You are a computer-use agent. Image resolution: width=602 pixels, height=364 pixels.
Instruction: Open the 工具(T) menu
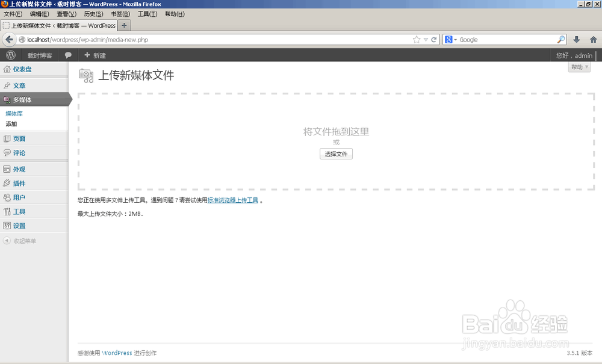[x=147, y=14]
